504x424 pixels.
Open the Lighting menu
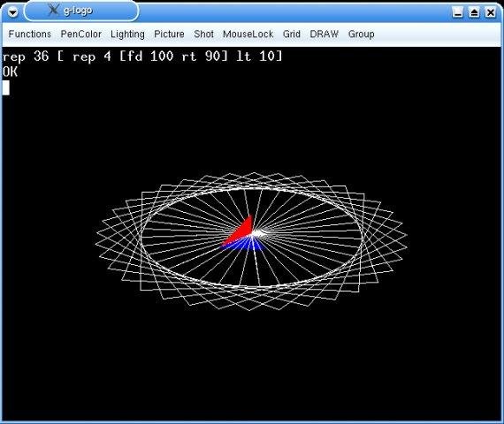point(127,34)
